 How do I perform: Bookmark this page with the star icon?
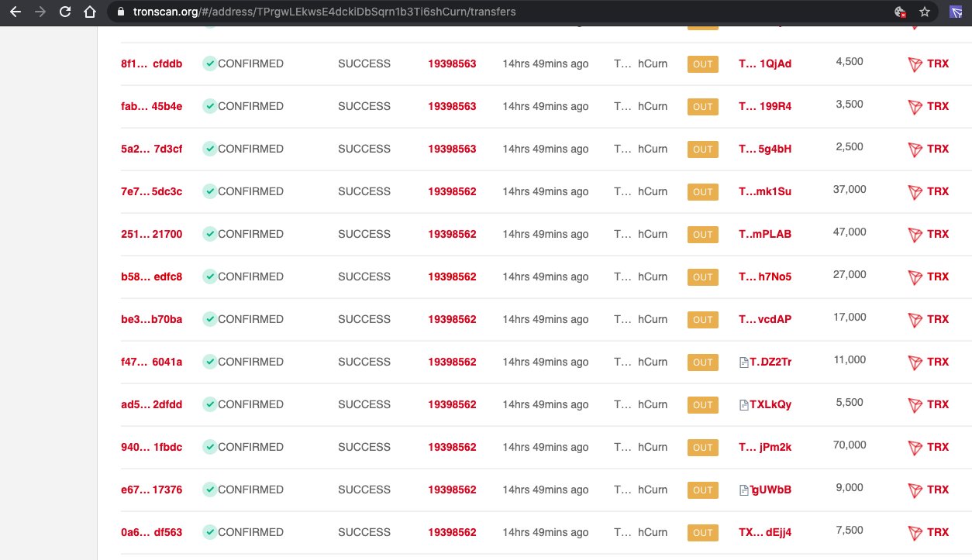(x=924, y=12)
